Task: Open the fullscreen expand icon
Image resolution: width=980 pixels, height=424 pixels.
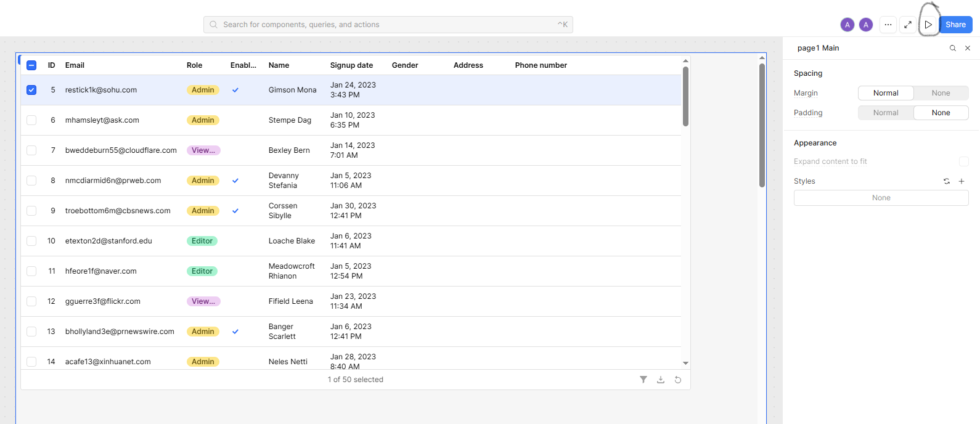Action: click(x=908, y=25)
